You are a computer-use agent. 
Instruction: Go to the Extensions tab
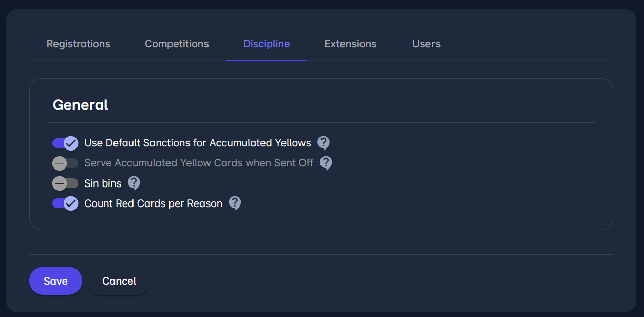[x=350, y=44]
